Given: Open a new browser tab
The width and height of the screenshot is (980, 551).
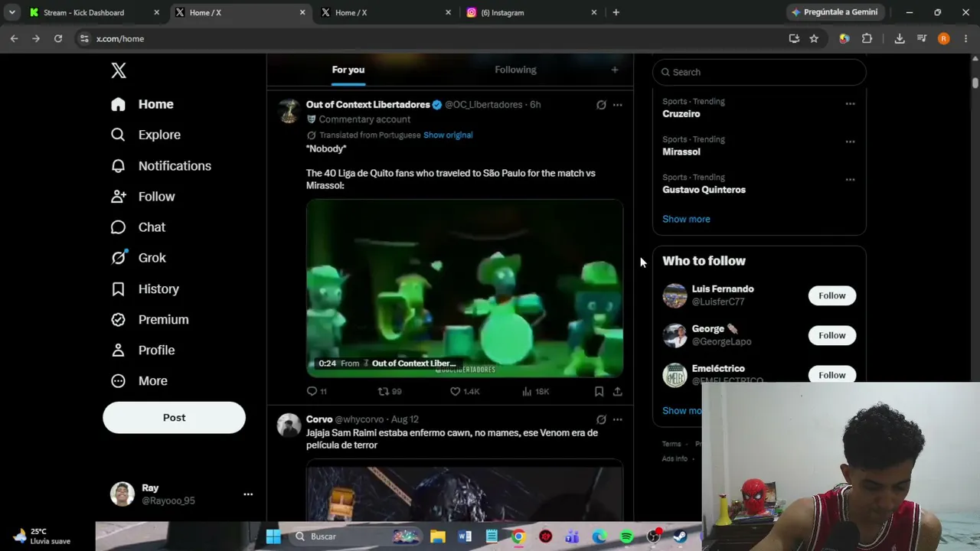Looking at the screenshot, I should [x=616, y=12].
